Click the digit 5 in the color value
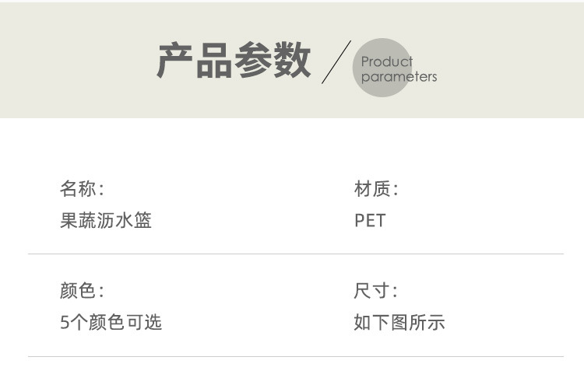The image size is (584, 392). [x=64, y=323]
